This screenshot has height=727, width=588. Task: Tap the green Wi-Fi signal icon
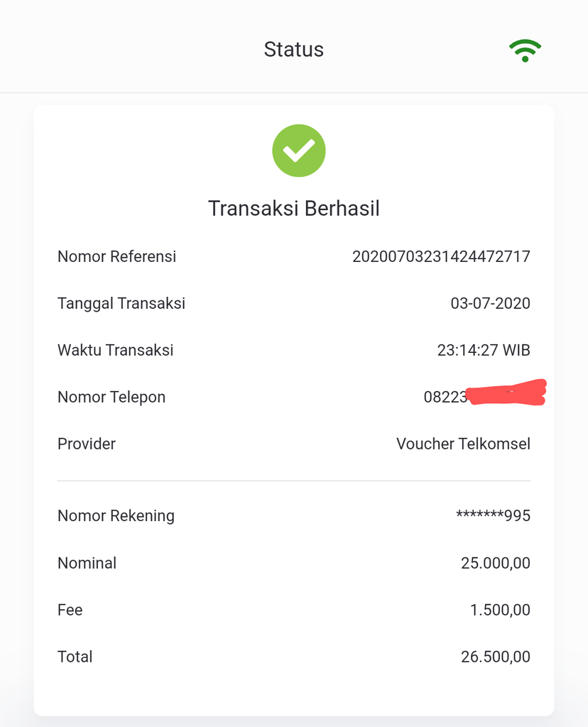(x=525, y=50)
